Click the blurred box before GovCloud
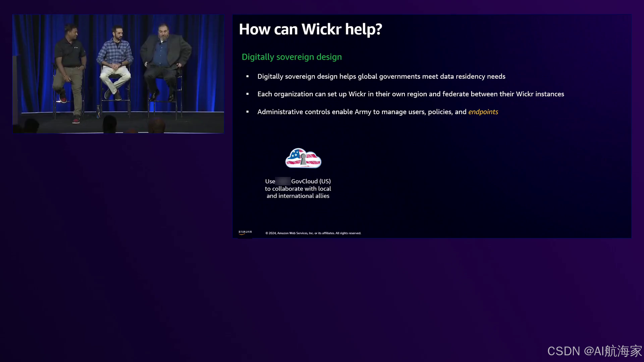The width and height of the screenshot is (644, 362). [283, 181]
